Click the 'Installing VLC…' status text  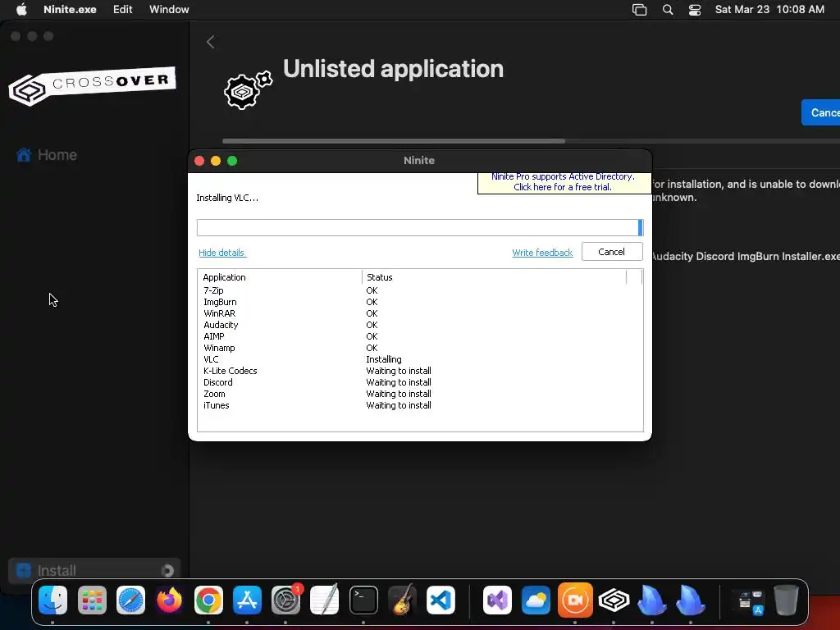click(227, 198)
